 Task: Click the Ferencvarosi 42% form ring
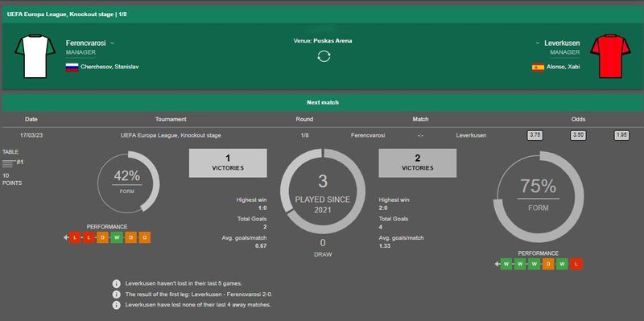tap(129, 182)
